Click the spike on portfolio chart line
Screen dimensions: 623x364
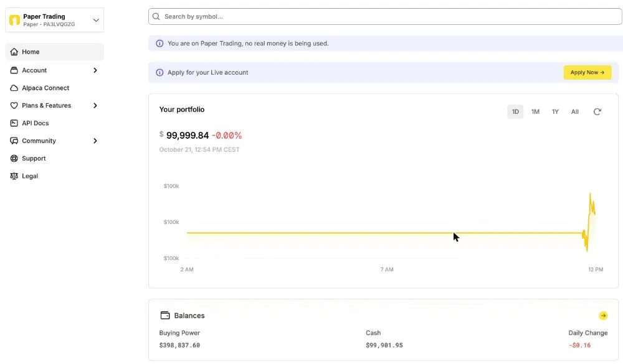click(x=590, y=195)
